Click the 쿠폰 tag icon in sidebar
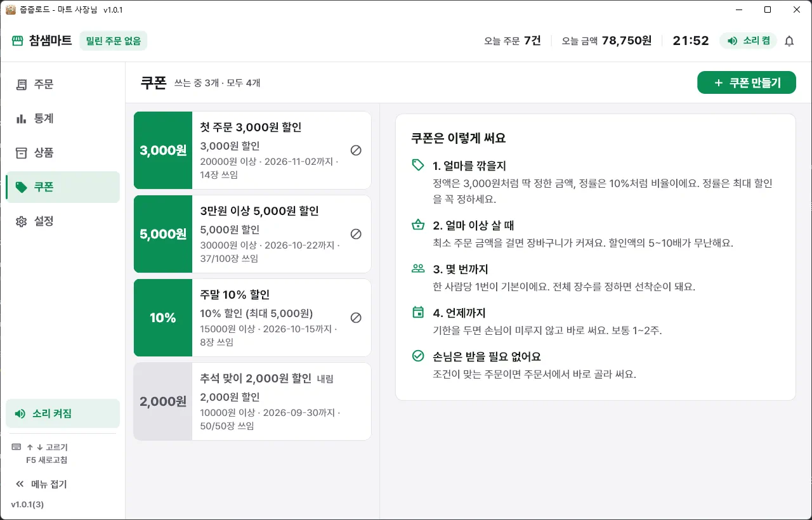The width and height of the screenshot is (812, 520). tap(22, 187)
